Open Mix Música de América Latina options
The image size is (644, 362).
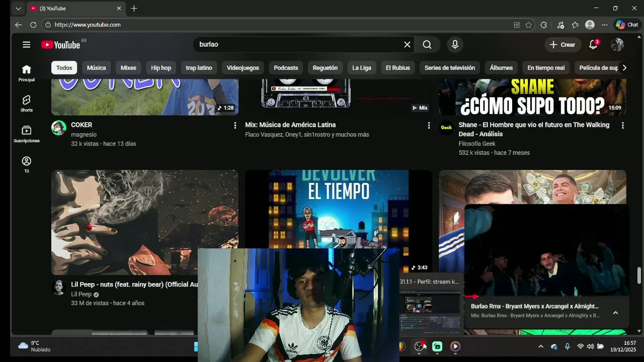coord(429,125)
